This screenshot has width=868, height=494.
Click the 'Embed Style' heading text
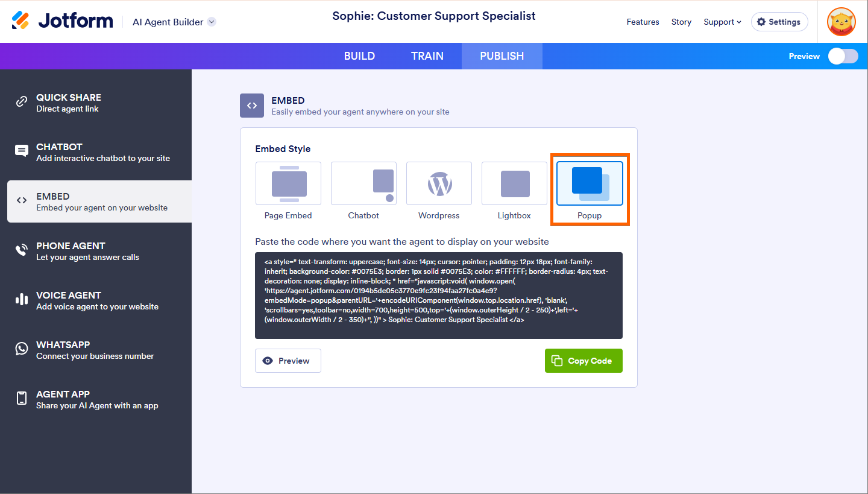coord(283,149)
